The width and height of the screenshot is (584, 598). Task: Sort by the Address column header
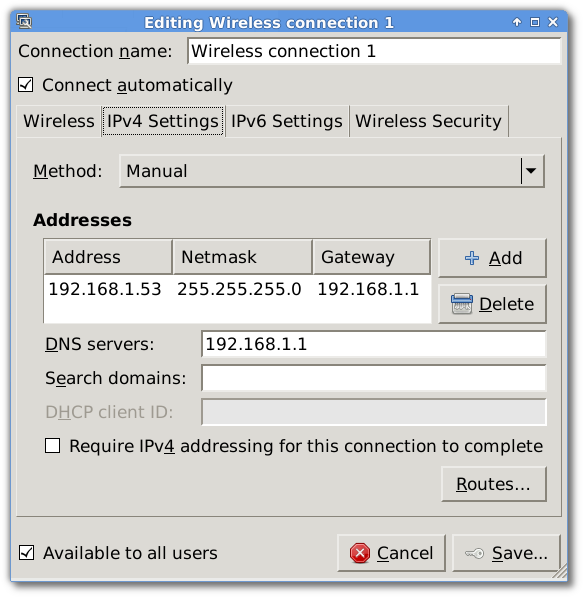pos(108,257)
